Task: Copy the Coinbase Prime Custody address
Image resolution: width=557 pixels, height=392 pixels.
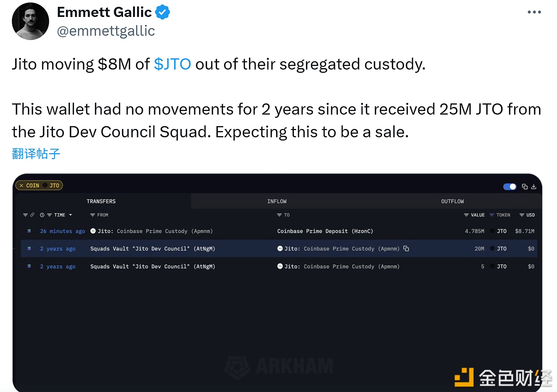Action: (x=406, y=249)
